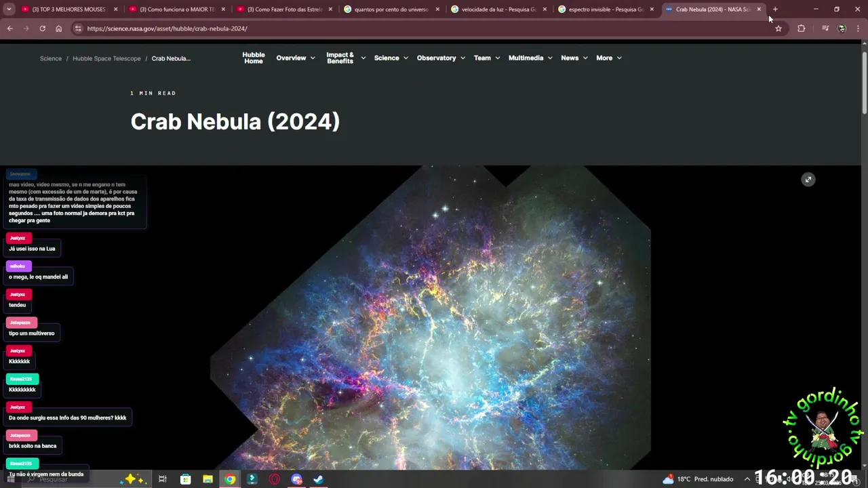Expand the nebula image to fullscreen

[808, 180]
